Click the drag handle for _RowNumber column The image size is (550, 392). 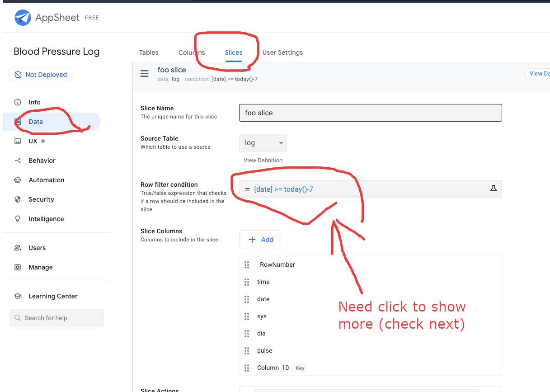(x=247, y=264)
